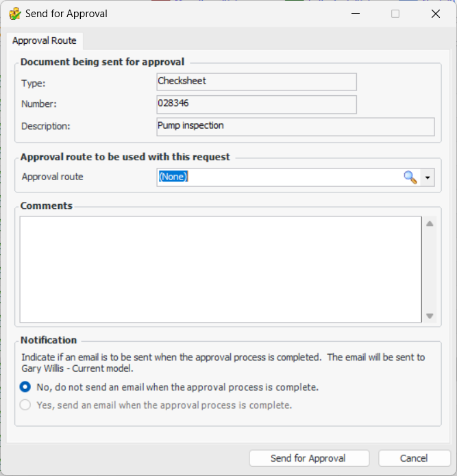Click the Type field showing Checksheet
Image resolution: width=457 pixels, height=476 pixels.
tap(256, 82)
